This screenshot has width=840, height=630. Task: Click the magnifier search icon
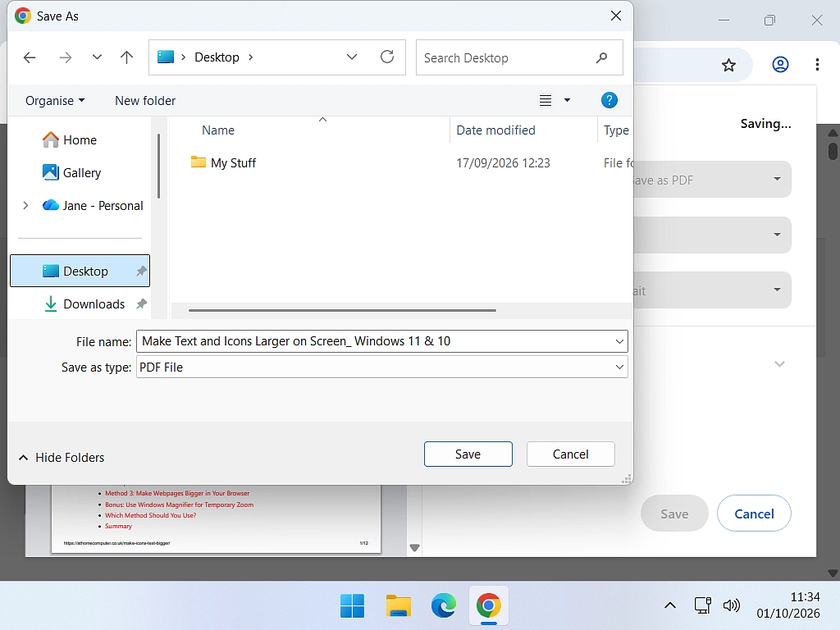(601, 57)
